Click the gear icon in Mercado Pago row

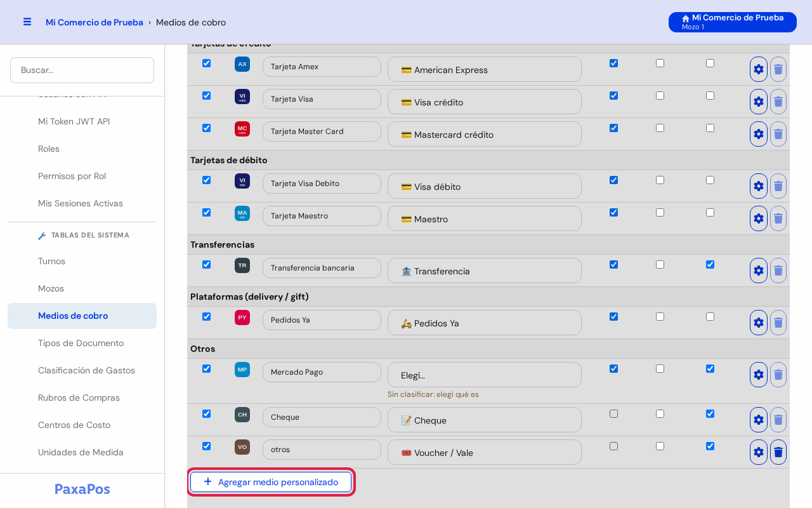(759, 375)
